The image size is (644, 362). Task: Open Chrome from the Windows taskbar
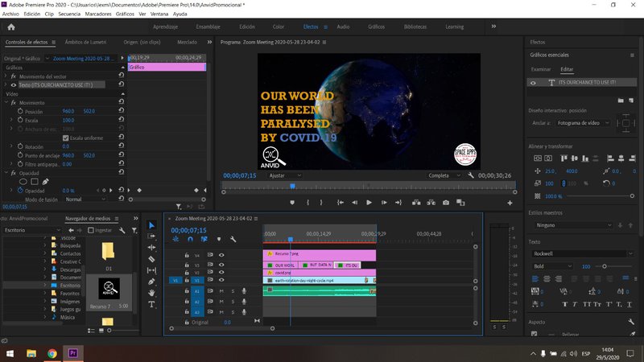(52, 353)
